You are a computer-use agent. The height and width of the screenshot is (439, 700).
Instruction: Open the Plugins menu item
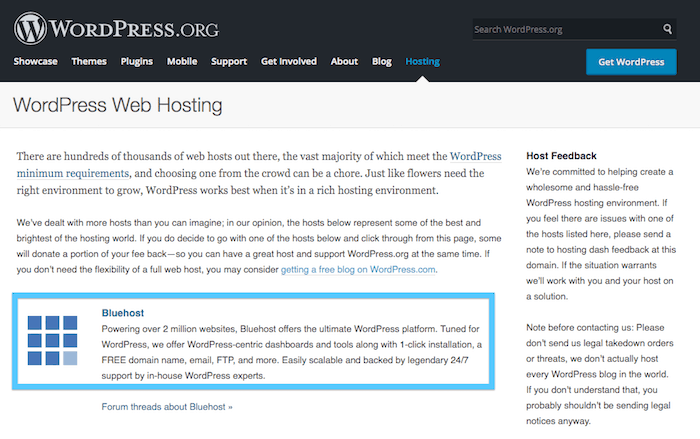coord(137,61)
